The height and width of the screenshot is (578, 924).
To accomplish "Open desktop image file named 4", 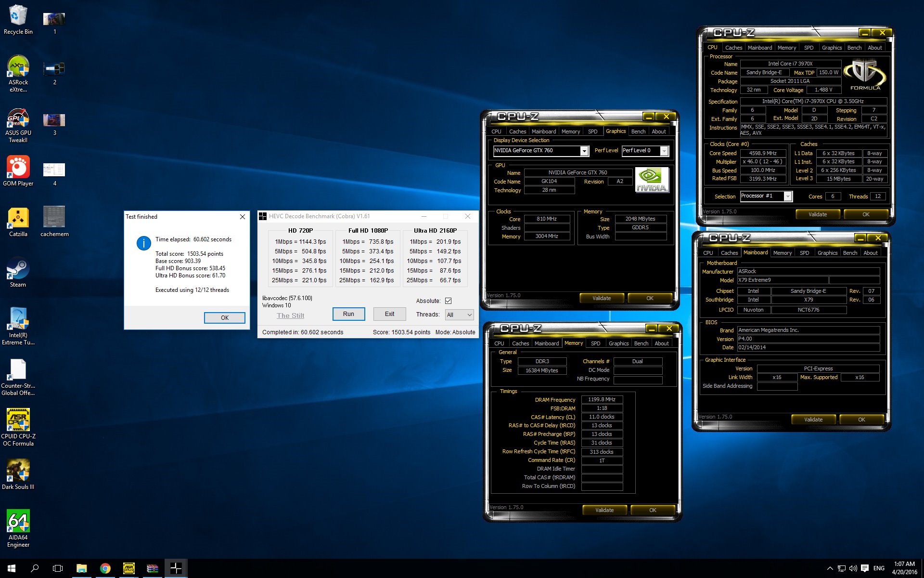I will (54, 174).
